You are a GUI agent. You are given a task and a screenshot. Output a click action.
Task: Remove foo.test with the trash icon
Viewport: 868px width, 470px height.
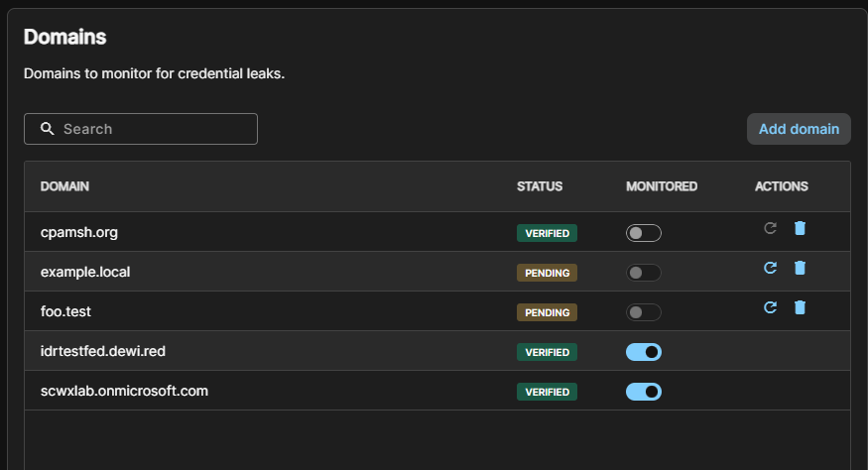(800, 307)
